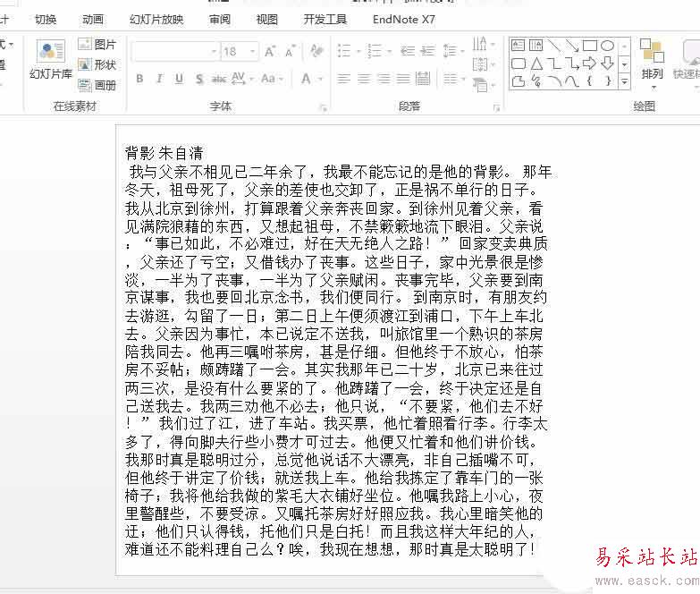Clear all text formatting
This screenshot has height=594, width=700.
pos(316,51)
